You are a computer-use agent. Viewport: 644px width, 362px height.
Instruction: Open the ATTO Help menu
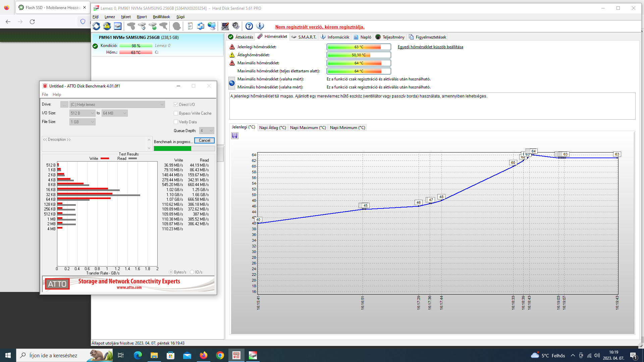[x=57, y=95]
